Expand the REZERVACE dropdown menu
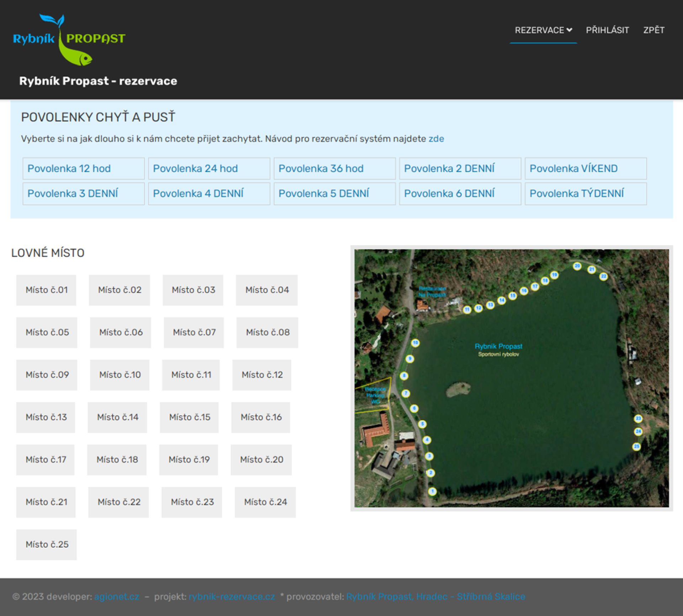 [543, 30]
